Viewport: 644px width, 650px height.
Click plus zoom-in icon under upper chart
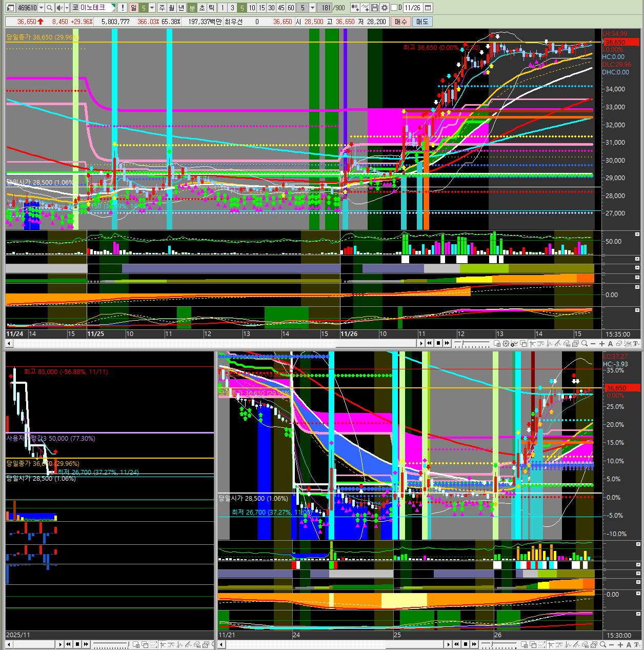coord(602,344)
